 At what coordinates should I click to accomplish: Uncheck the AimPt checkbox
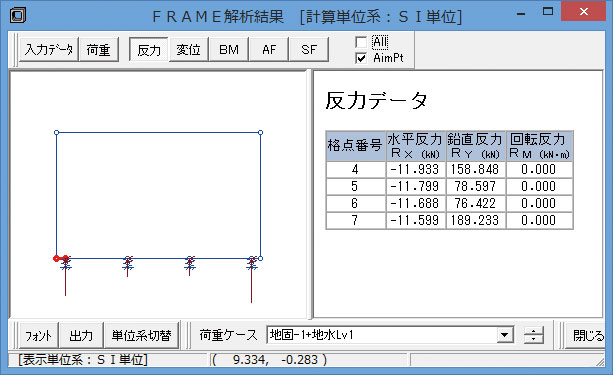[x=361, y=58]
